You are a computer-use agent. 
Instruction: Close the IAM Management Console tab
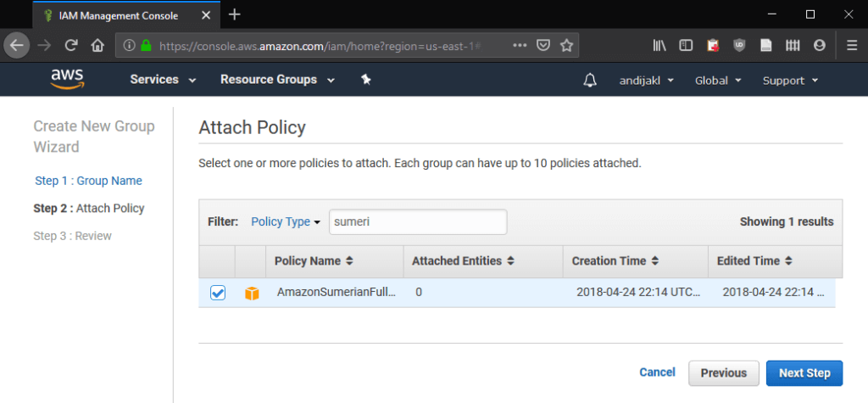[206, 15]
